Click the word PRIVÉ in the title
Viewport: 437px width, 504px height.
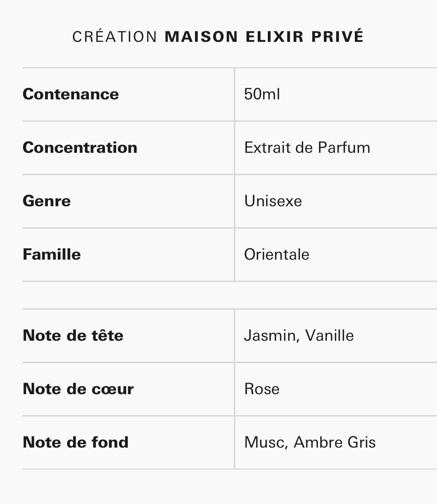click(337, 37)
